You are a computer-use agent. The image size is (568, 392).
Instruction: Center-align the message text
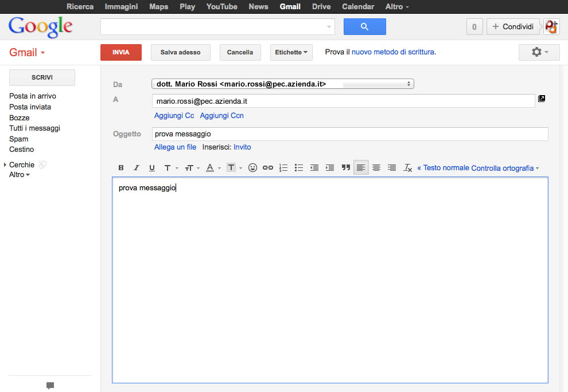pyautogui.click(x=376, y=168)
